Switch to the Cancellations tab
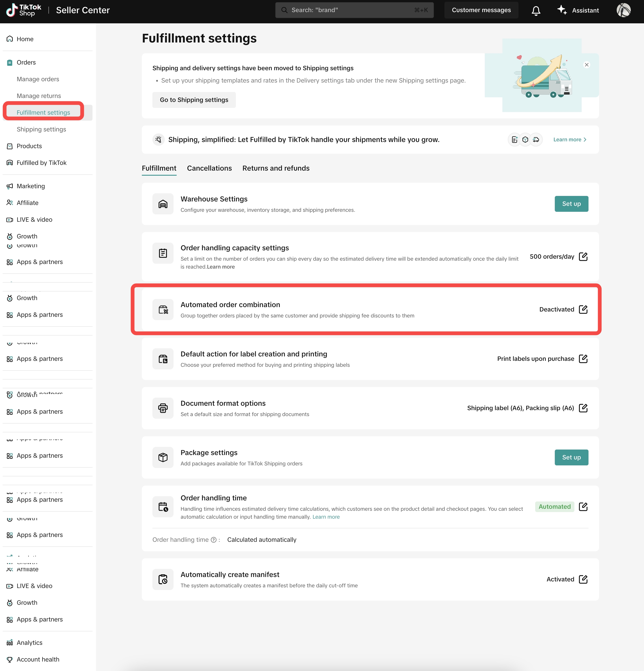This screenshot has width=644, height=671. (x=209, y=168)
